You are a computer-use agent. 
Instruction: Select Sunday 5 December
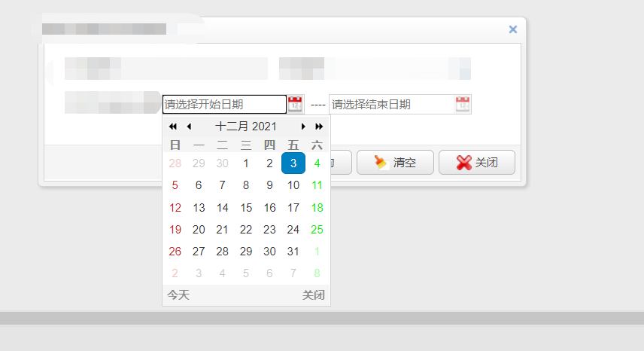[x=175, y=185]
